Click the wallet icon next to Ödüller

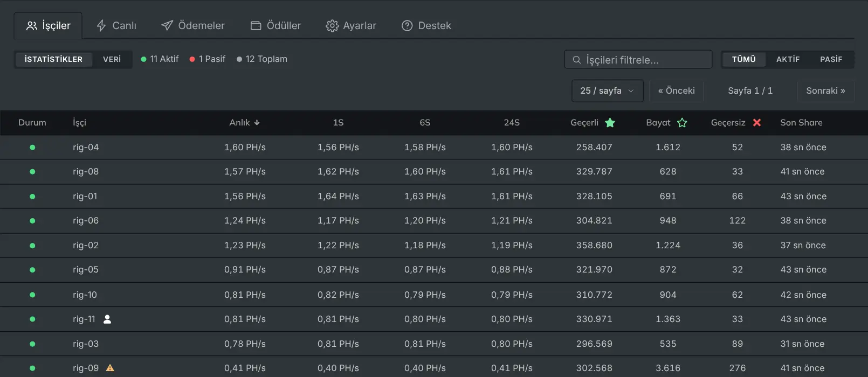(x=256, y=25)
